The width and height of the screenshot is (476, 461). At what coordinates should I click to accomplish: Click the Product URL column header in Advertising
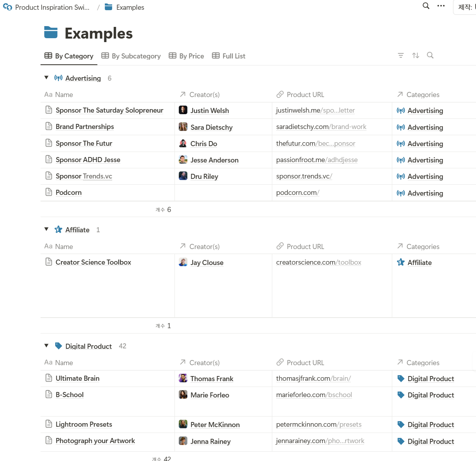tap(305, 95)
